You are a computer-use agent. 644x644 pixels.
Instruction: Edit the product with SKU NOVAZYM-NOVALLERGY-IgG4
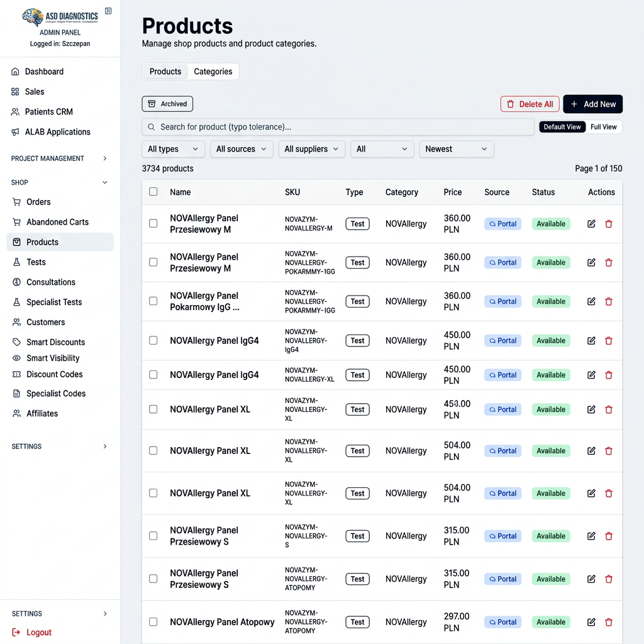(x=591, y=340)
